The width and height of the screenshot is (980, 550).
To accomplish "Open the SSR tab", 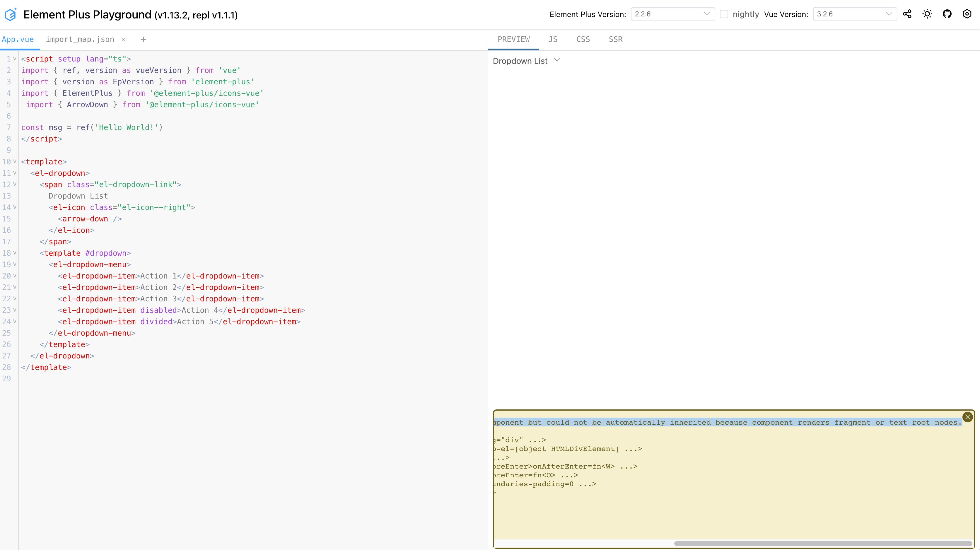I will 616,39.
